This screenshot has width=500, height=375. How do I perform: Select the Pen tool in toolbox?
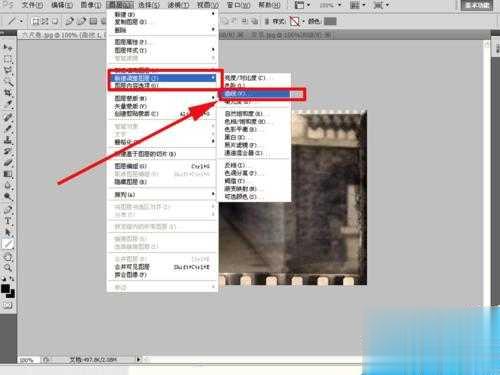[x=7, y=210]
